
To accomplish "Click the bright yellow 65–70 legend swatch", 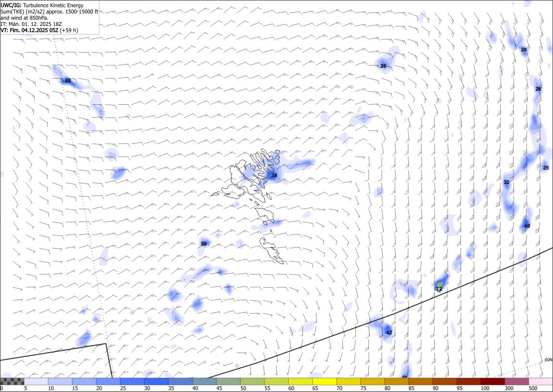I will click(324, 381).
